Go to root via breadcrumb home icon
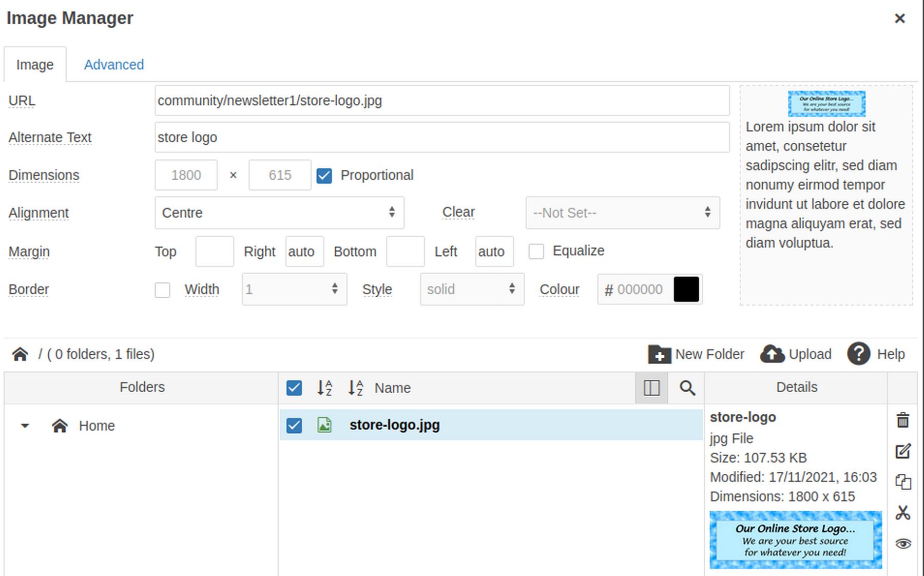The height and width of the screenshot is (576, 924). coord(20,354)
